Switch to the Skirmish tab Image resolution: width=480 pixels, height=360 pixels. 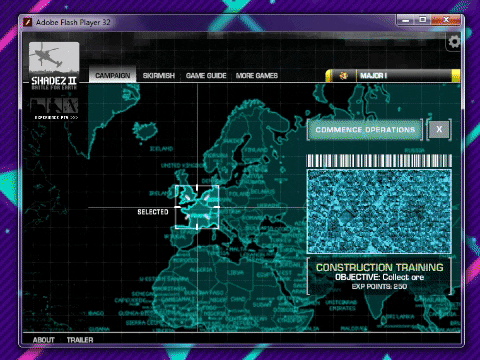tap(159, 76)
